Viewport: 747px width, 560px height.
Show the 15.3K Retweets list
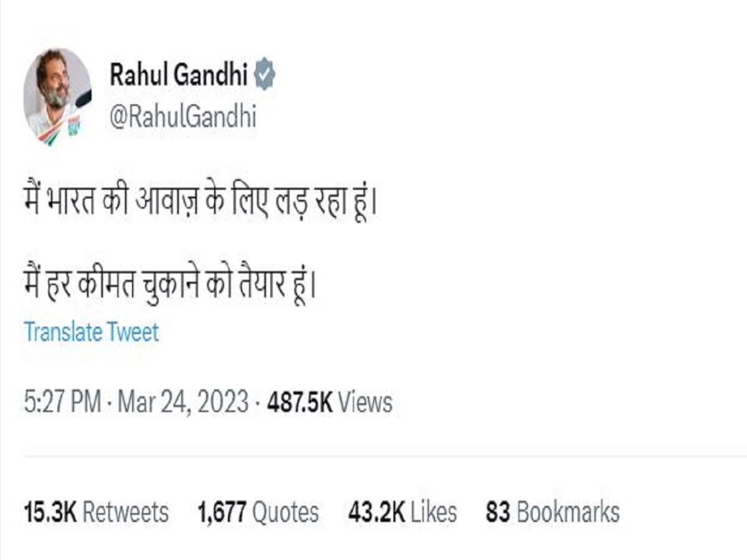[96, 513]
